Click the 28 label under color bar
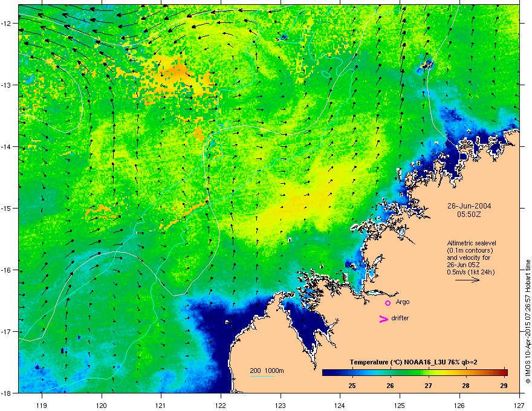 pyautogui.click(x=466, y=386)
